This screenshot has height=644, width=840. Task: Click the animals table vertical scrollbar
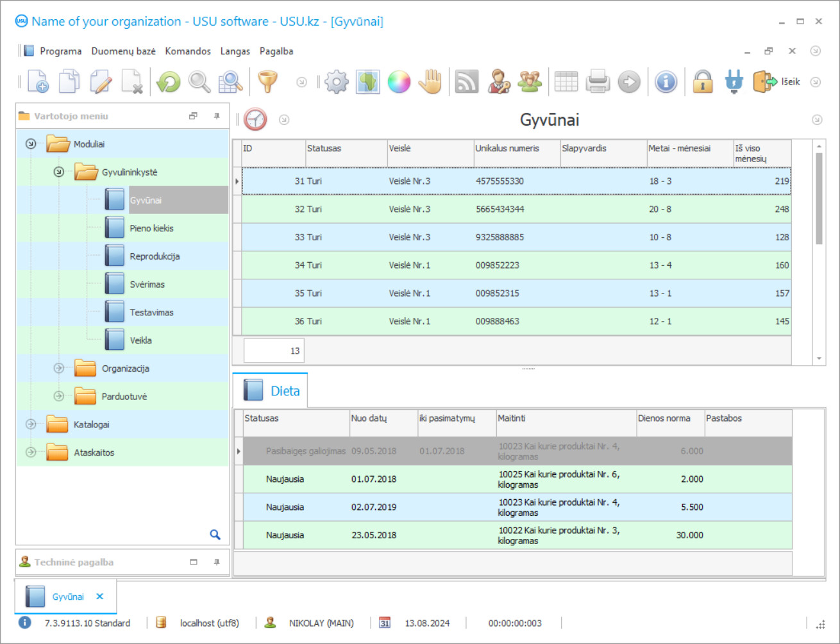[819, 199]
